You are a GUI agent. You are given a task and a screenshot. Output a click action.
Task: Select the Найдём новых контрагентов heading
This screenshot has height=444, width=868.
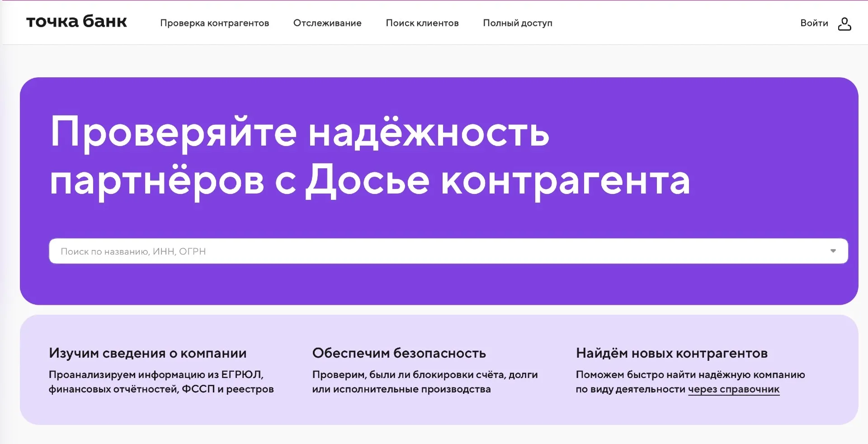click(671, 353)
